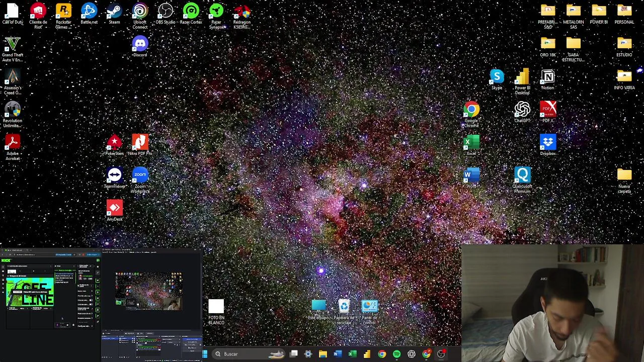Open the Windows Start menu

(205, 354)
